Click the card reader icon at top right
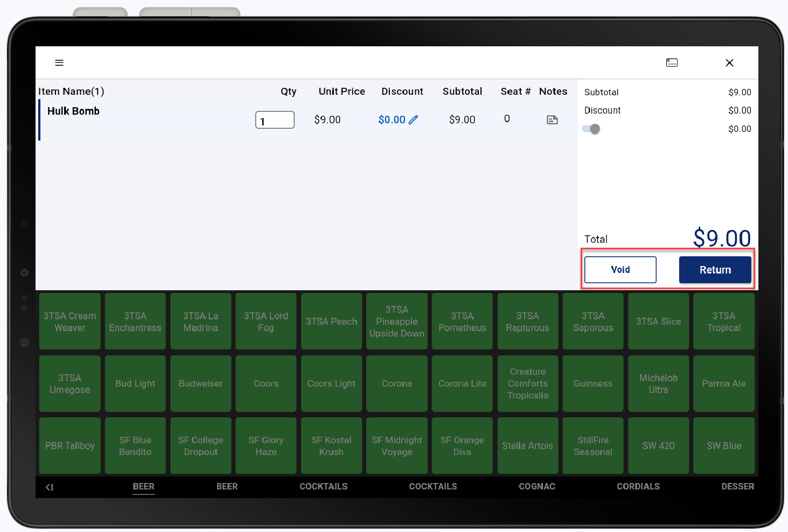This screenshot has width=788, height=532. (672, 62)
